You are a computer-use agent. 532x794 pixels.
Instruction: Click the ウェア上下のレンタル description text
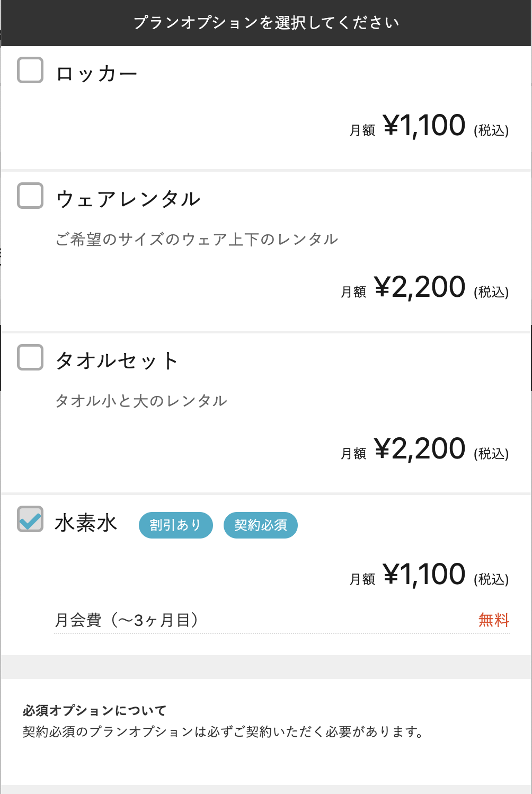coord(197,239)
